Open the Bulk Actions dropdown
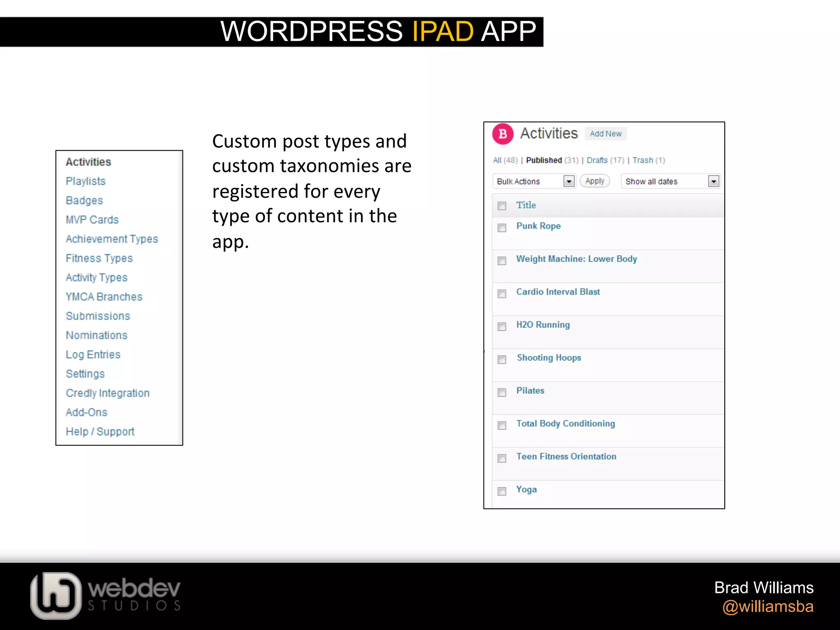Viewport: 840px width, 630px height. [x=534, y=181]
